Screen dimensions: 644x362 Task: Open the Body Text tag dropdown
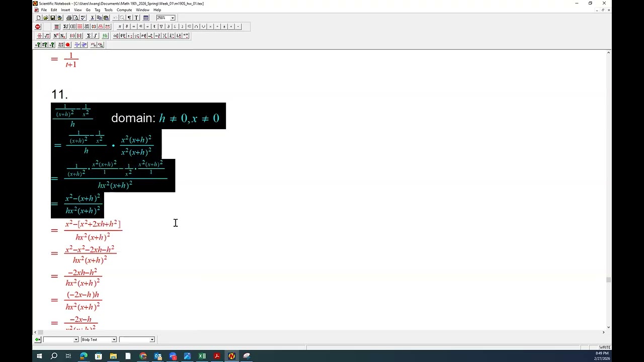click(x=114, y=339)
